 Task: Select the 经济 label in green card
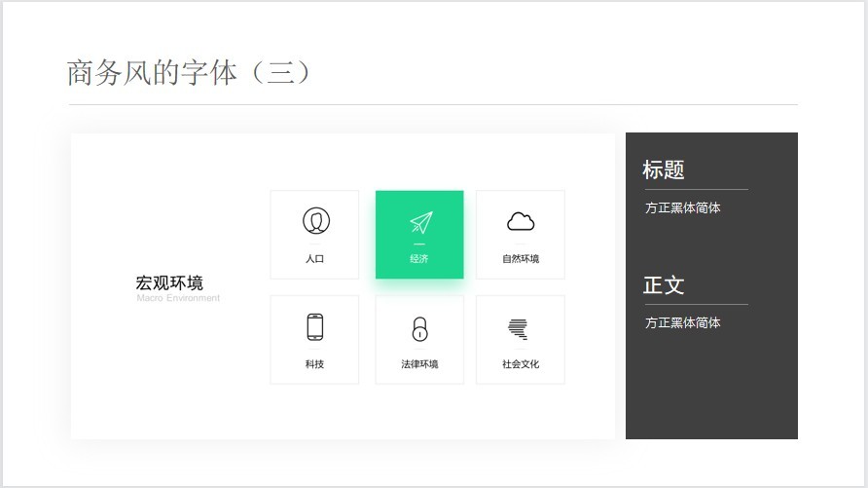tap(419, 259)
